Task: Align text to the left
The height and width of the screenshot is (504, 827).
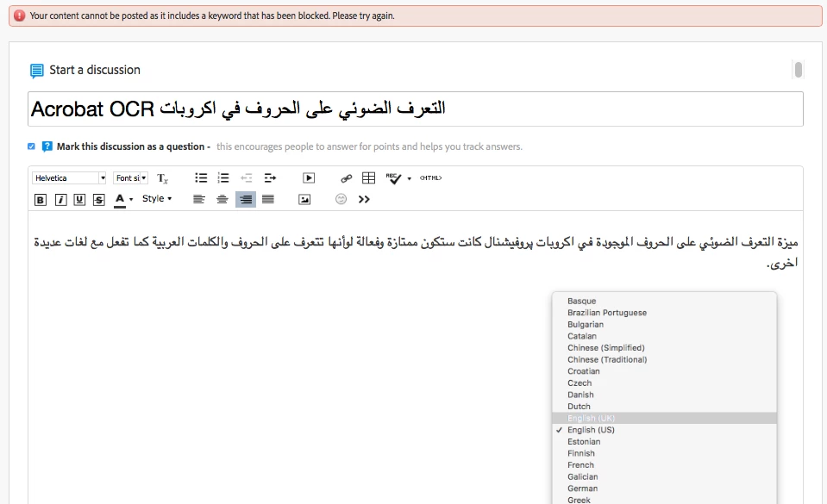Action: point(199,199)
